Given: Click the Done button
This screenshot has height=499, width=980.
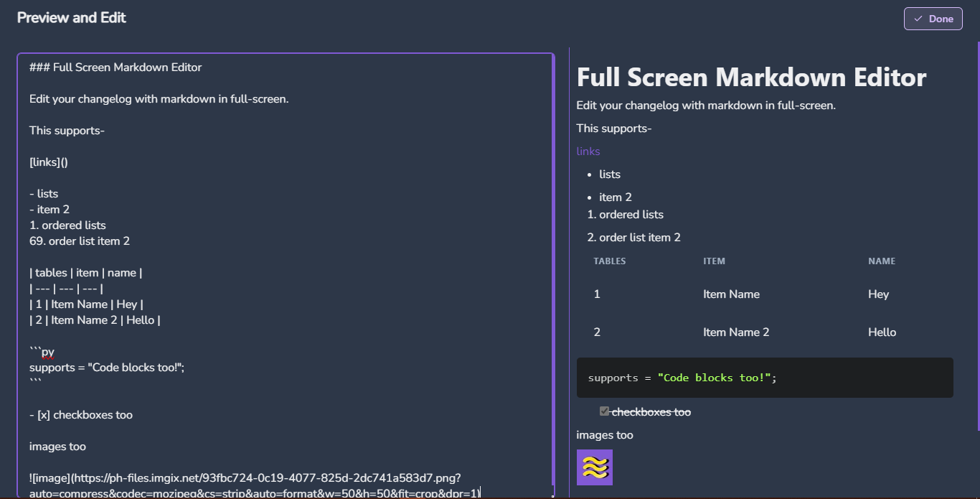Looking at the screenshot, I should coord(933,19).
